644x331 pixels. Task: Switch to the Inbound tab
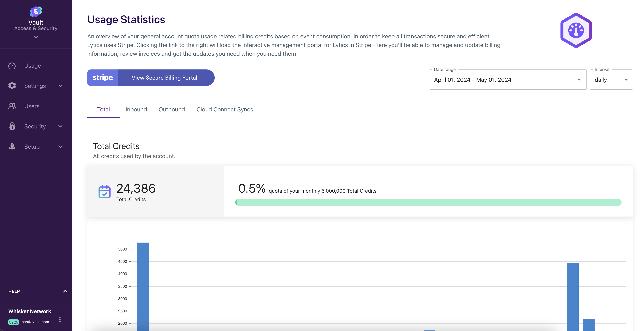coord(136,109)
